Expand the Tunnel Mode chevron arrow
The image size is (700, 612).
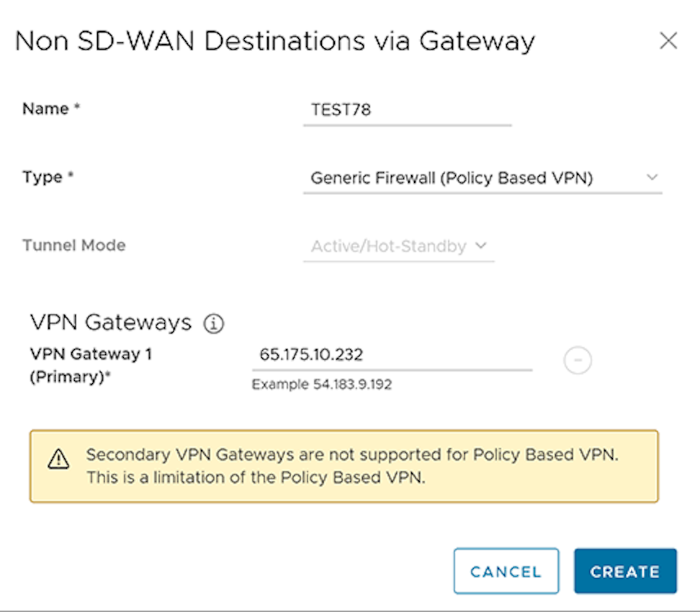pyautogui.click(x=482, y=246)
